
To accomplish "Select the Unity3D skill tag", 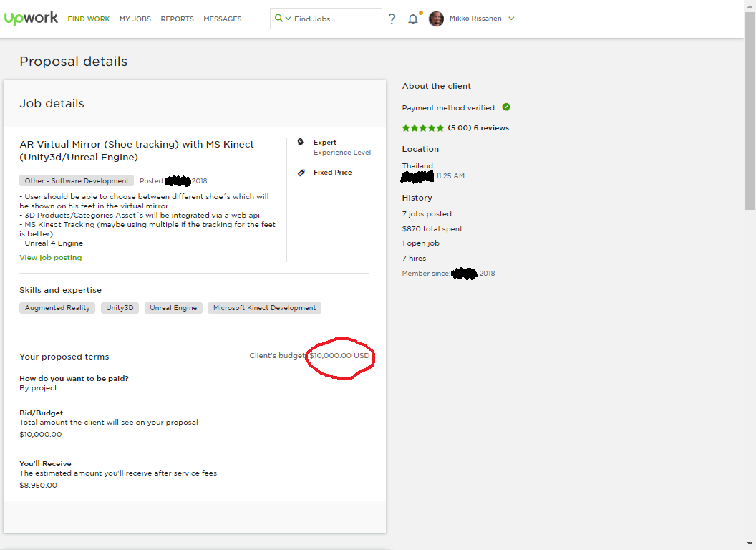I will 120,308.
